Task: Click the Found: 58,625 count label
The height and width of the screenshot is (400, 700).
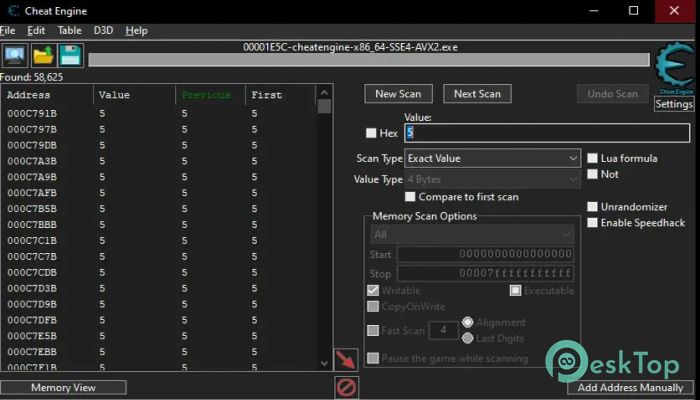Action: click(x=31, y=77)
